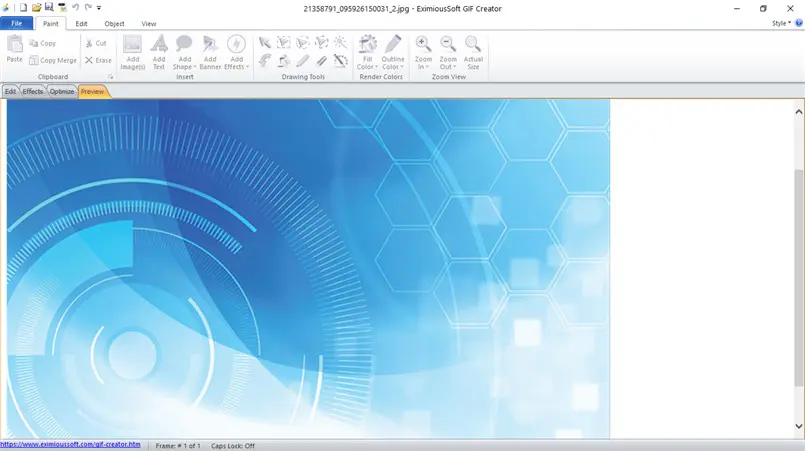The width and height of the screenshot is (805, 451).
Task: Open the Add Effects dropdown
Action: [x=237, y=52]
